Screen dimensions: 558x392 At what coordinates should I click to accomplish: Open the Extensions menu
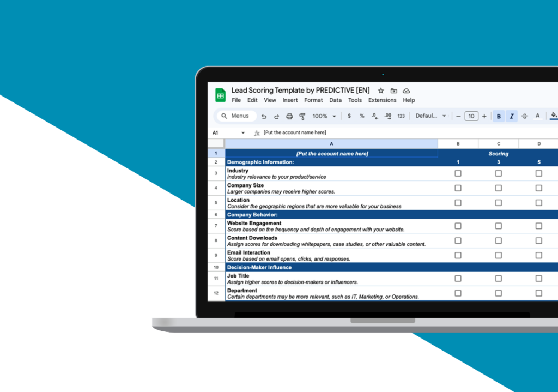(x=382, y=100)
